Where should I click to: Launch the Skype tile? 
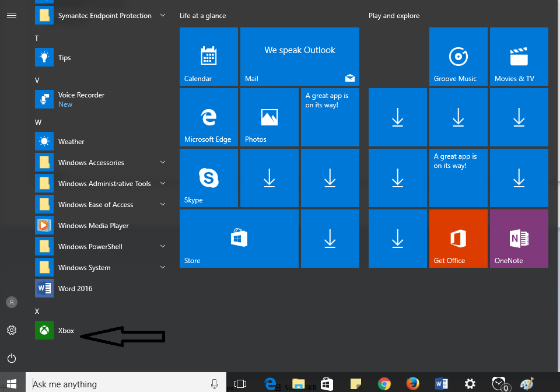click(x=208, y=178)
